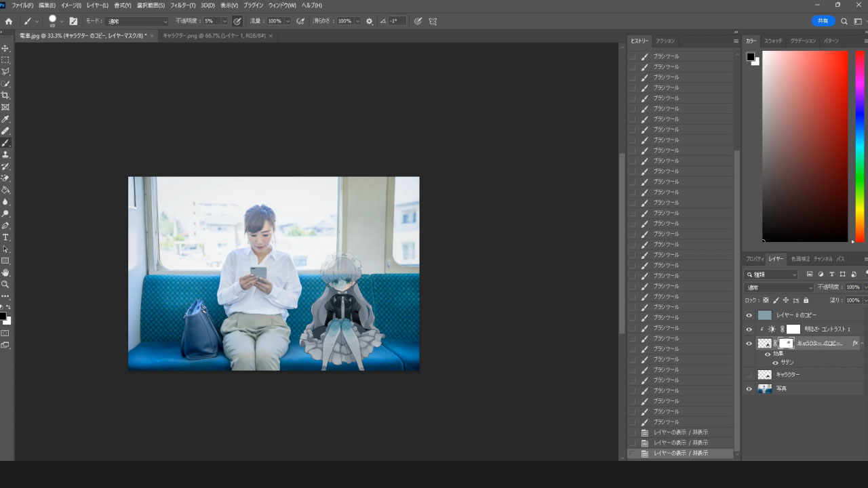Select the Path Selection tool
Screen dimensions: 868x488
click(x=5, y=249)
